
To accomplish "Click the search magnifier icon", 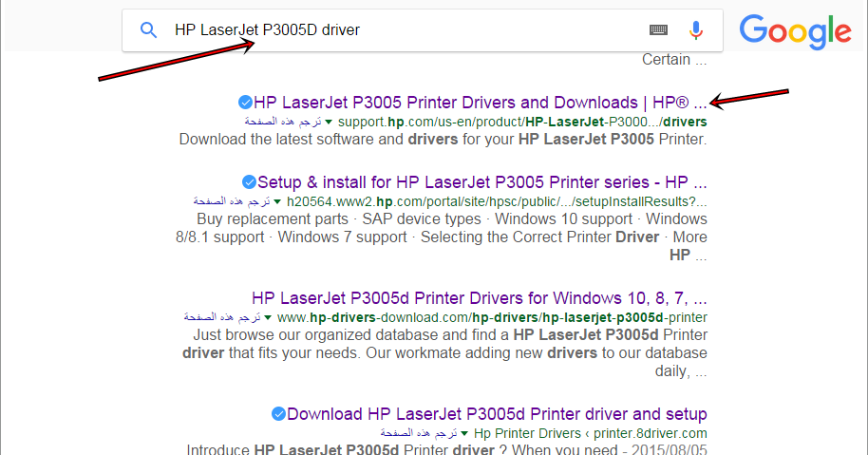I will coord(148,29).
